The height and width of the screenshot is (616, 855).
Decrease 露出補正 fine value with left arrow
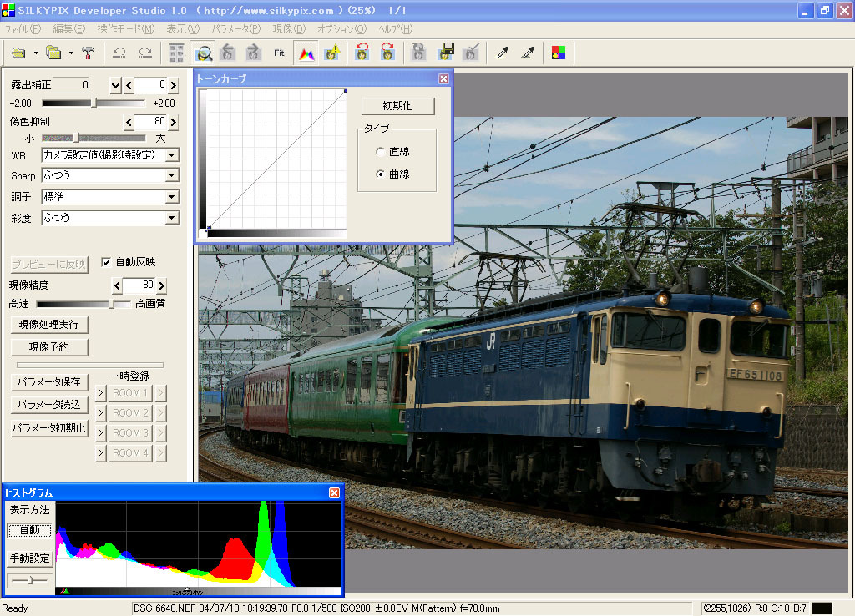point(129,85)
